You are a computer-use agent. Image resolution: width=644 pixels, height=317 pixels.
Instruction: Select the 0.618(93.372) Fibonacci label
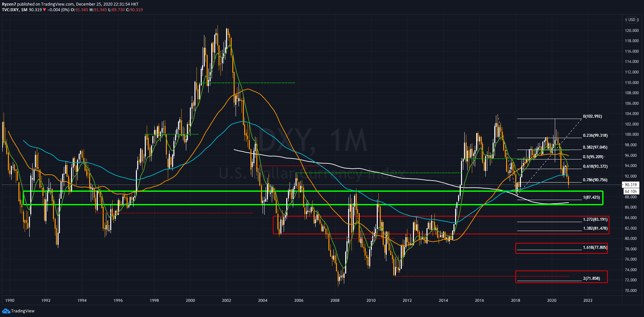[595, 166]
